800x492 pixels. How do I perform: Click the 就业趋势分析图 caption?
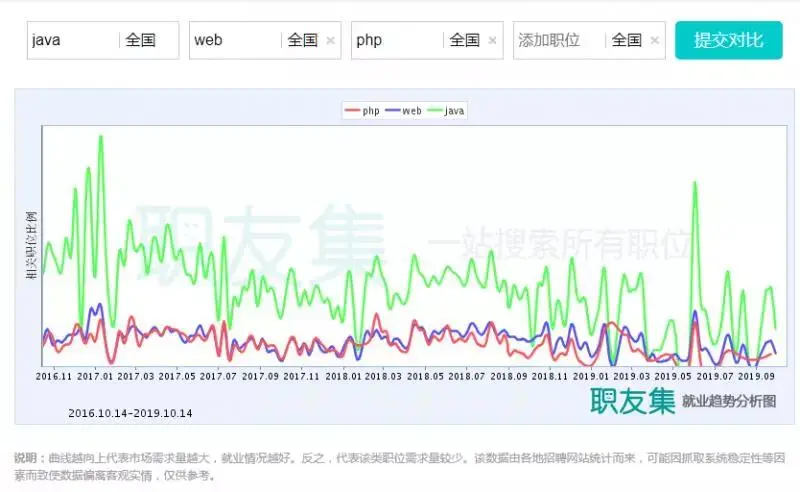click(x=729, y=401)
